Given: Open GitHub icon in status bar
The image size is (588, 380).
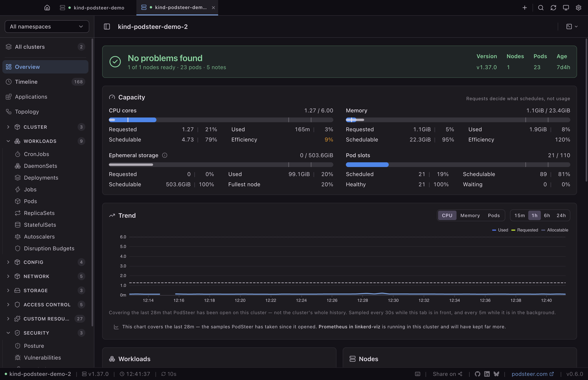Looking at the screenshot, I should pyautogui.click(x=478, y=374).
